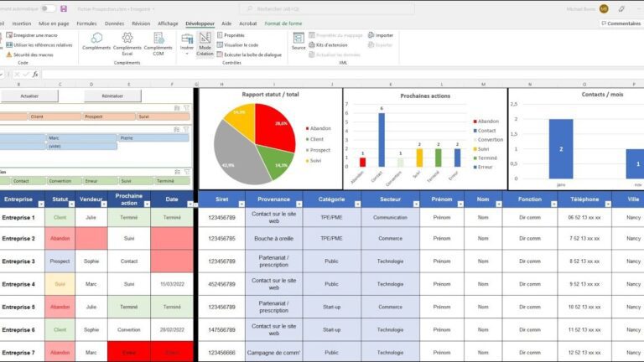
Task: Open the Affichage ribbon tab
Action: [x=168, y=23]
